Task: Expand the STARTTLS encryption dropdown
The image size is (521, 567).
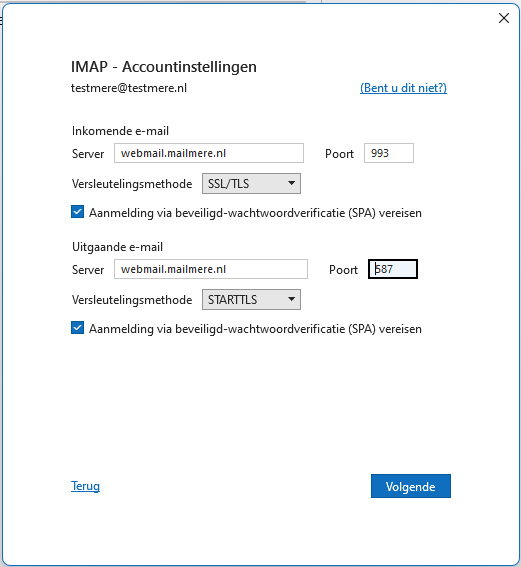Action: 251,299
